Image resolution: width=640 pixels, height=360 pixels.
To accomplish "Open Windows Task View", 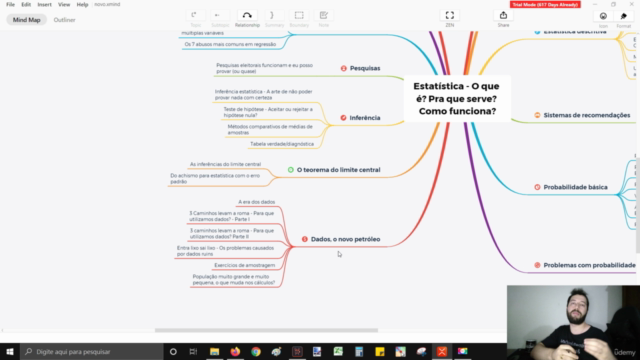I will pos(193,351).
